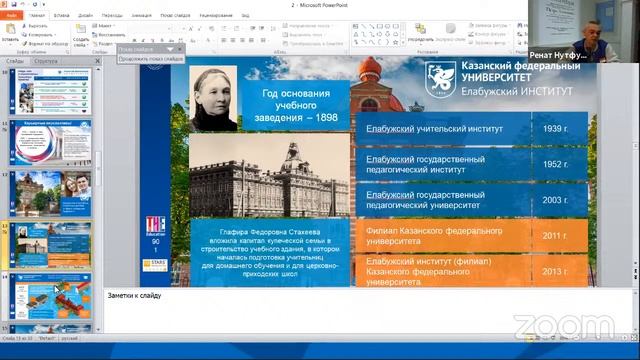Toggle Strikethrough text formatting

162,41
